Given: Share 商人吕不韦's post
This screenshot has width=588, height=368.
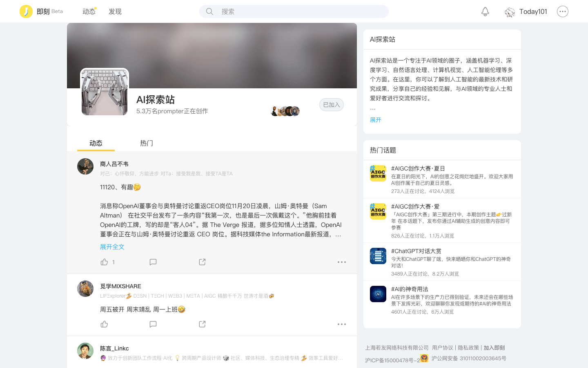Looking at the screenshot, I should [202, 262].
